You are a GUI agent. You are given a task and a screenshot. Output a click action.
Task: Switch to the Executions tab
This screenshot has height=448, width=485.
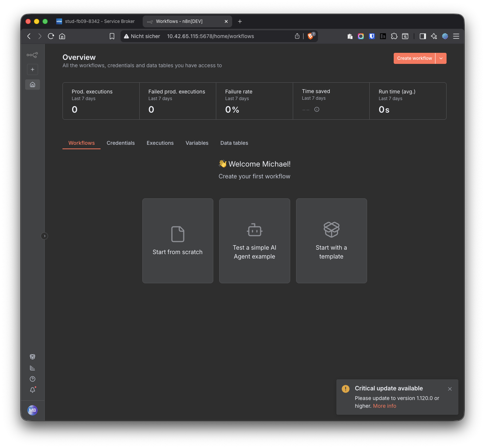click(160, 143)
